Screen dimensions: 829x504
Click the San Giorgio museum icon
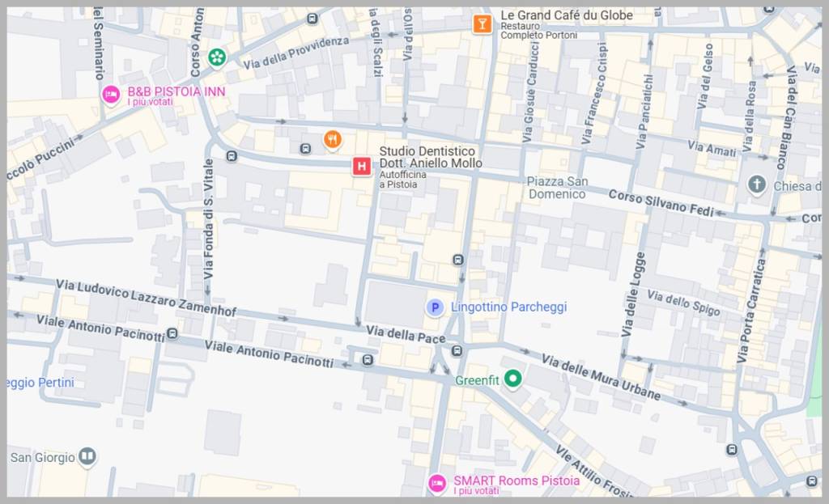tap(87, 458)
